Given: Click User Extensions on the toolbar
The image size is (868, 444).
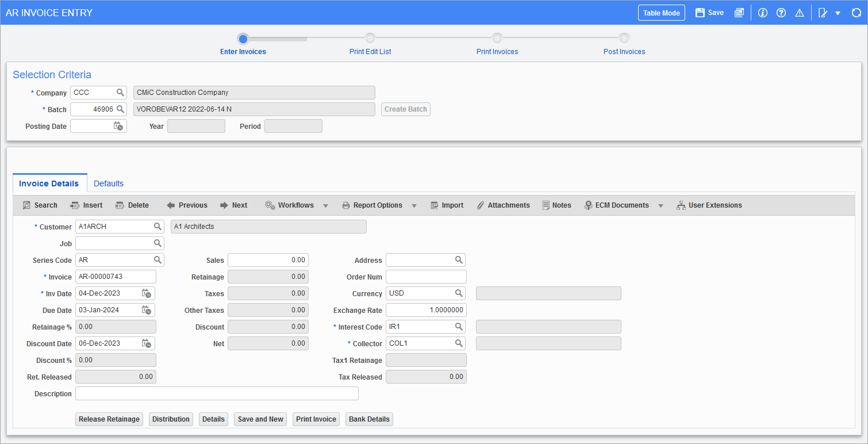Looking at the screenshot, I should tap(709, 205).
